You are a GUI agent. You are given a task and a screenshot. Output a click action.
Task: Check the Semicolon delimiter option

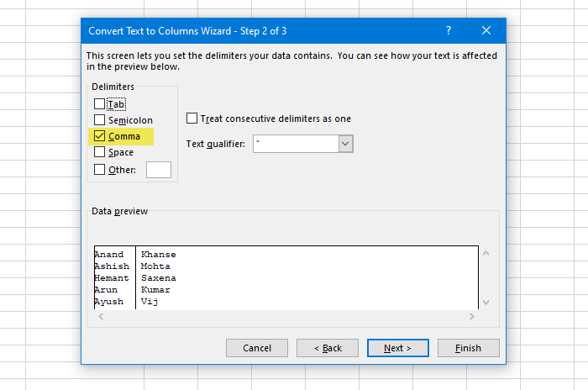pos(100,120)
